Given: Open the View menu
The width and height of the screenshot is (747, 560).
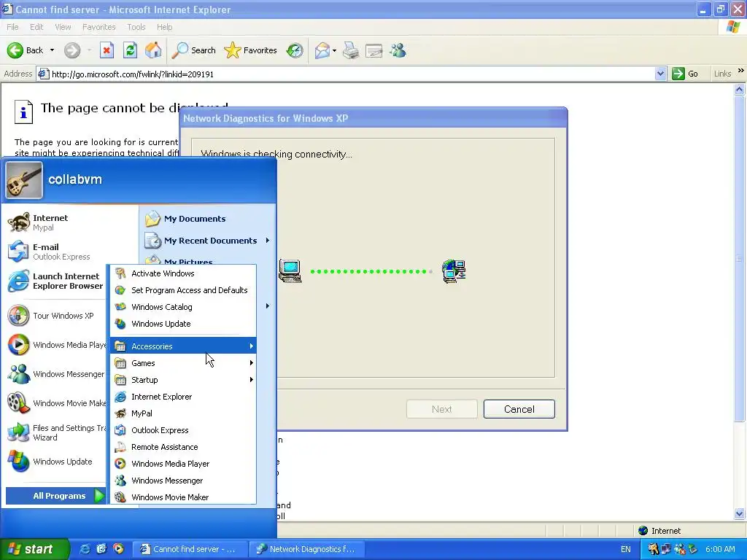Looking at the screenshot, I should point(63,27).
